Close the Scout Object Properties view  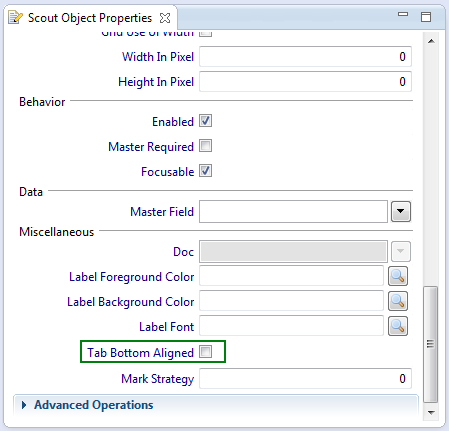(165, 18)
